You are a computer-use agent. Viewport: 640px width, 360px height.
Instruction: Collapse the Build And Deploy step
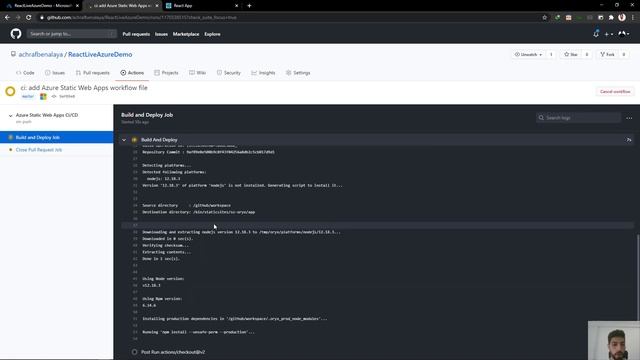pos(124,140)
